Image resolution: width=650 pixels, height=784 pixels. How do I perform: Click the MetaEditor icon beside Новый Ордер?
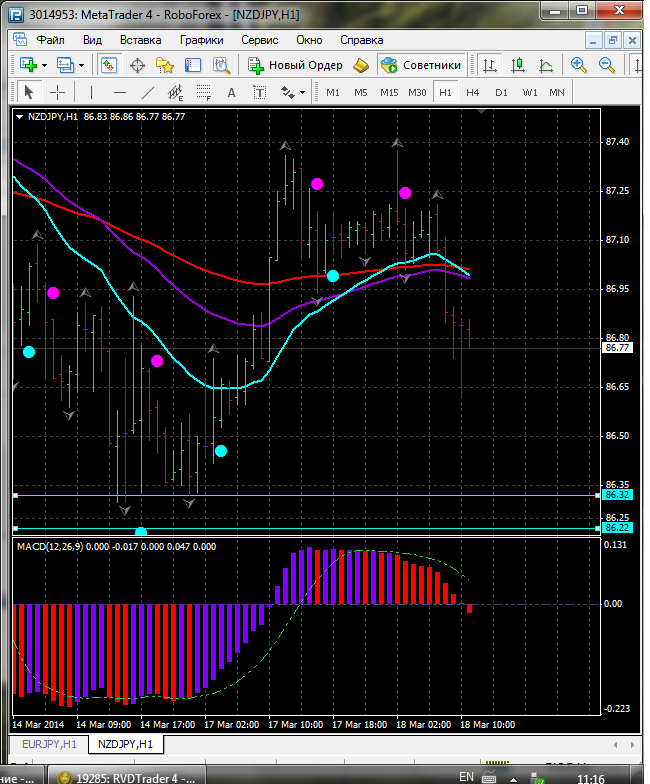[x=361, y=65]
